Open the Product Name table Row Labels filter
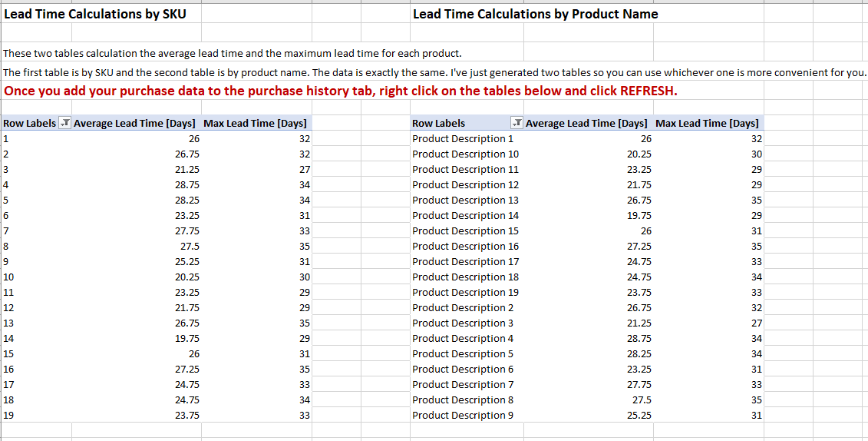Image resolution: width=868 pixels, height=441 pixels. point(517,124)
